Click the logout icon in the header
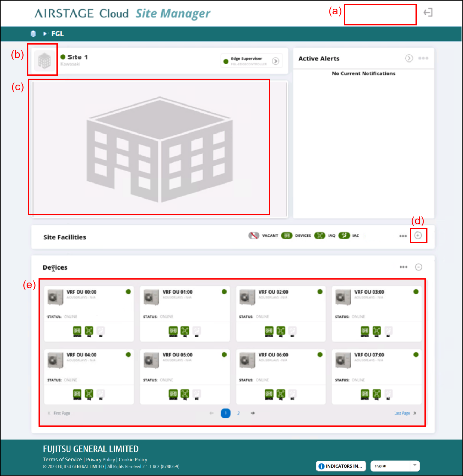This screenshot has width=463, height=476. click(x=428, y=13)
